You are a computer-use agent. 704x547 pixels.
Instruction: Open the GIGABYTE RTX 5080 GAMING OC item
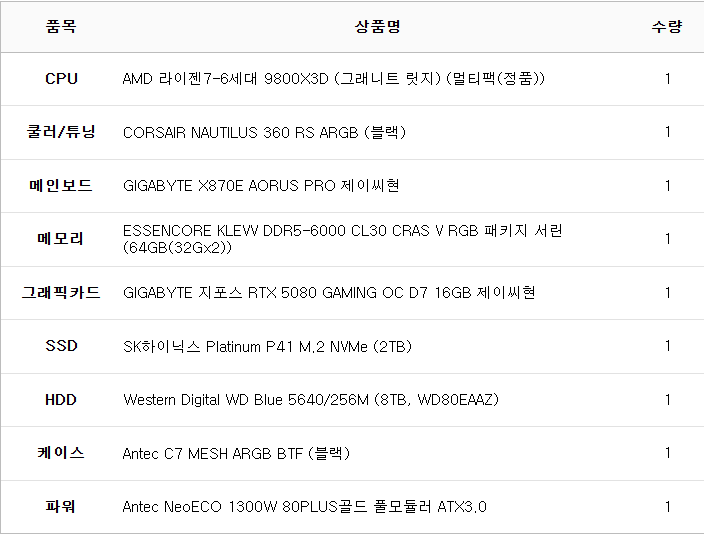point(329,293)
